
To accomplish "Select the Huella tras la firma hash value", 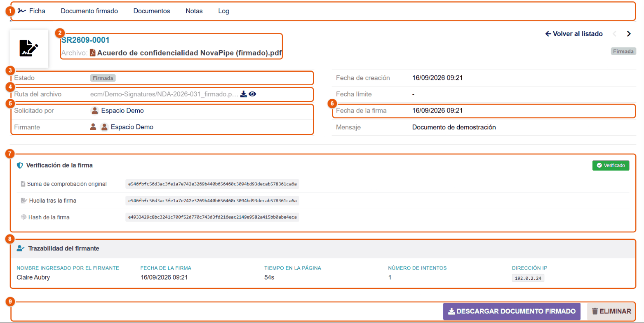I will 212,201.
